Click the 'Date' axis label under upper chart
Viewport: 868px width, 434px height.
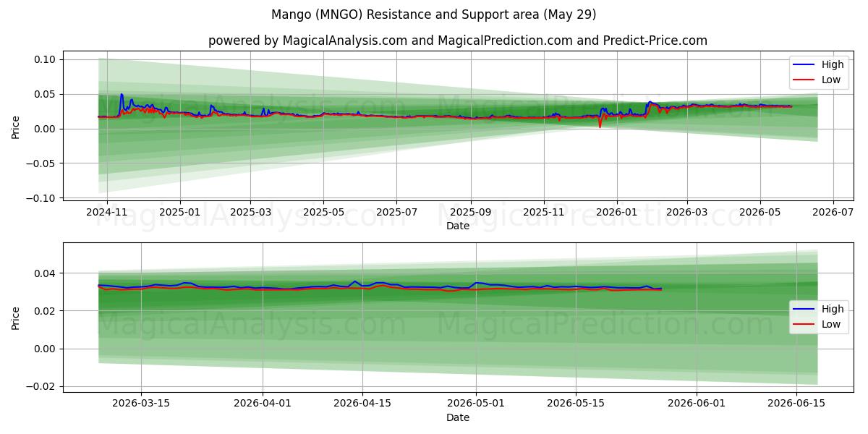(458, 226)
